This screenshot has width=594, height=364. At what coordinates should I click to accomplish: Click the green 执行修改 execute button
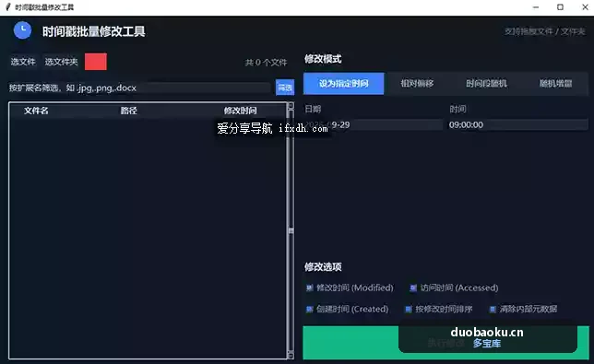pyautogui.click(x=445, y=343)
